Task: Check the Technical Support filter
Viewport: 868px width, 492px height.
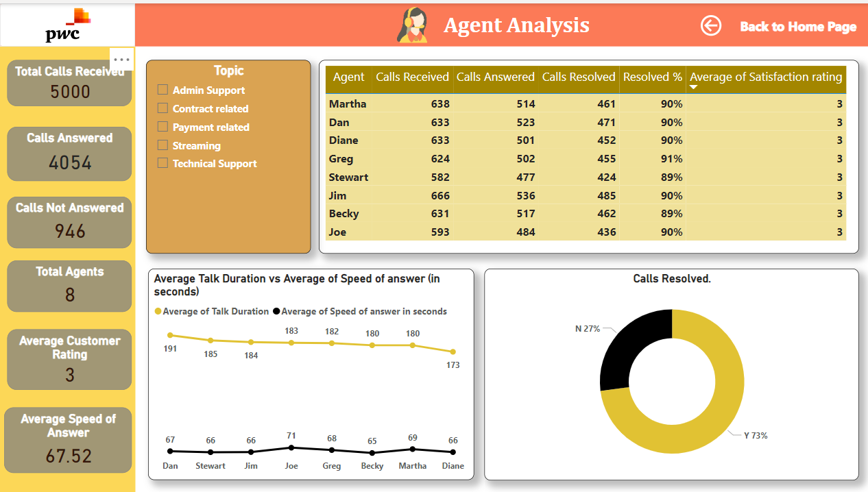Action: tap(162, 164)
